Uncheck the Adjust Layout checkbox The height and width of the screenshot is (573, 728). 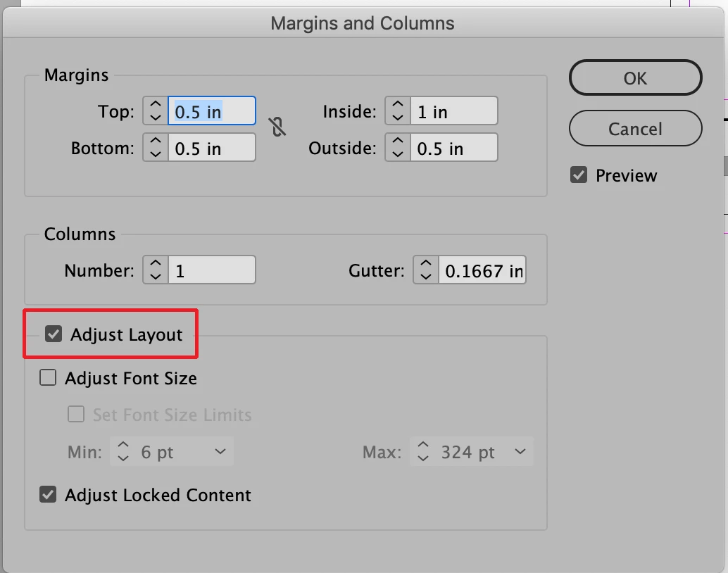pyautogui.click(x=54, y=334)
